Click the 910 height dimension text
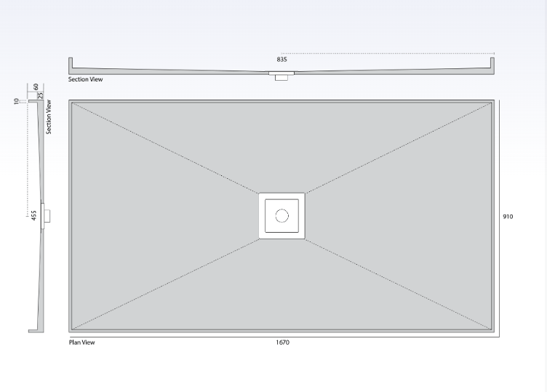 click(508, 216)
